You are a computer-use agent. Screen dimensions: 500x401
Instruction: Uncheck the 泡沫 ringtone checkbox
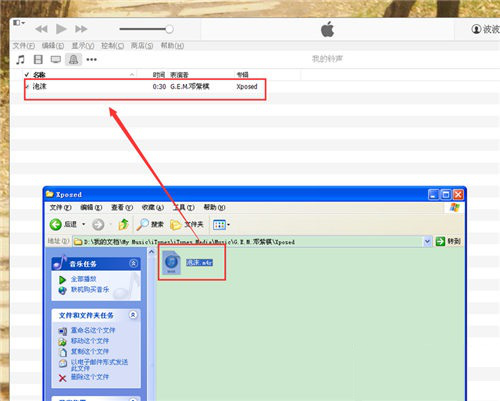[x=27, y=87]
